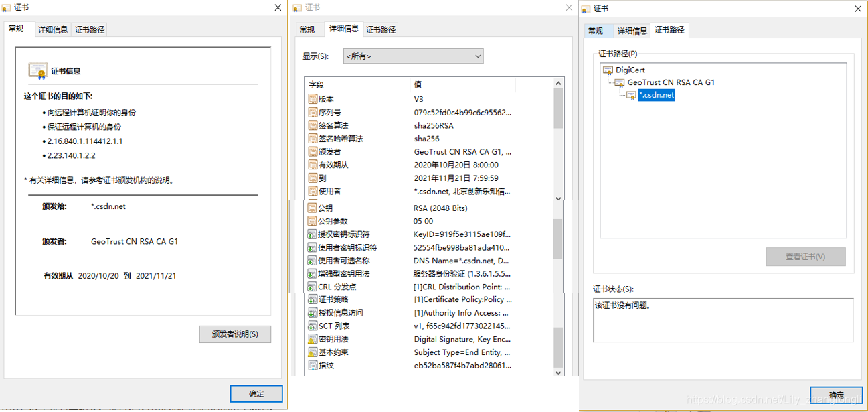The image size is (868, 412).
Task: Click the 查看证书(V) button
Action: tap(806, 257)
